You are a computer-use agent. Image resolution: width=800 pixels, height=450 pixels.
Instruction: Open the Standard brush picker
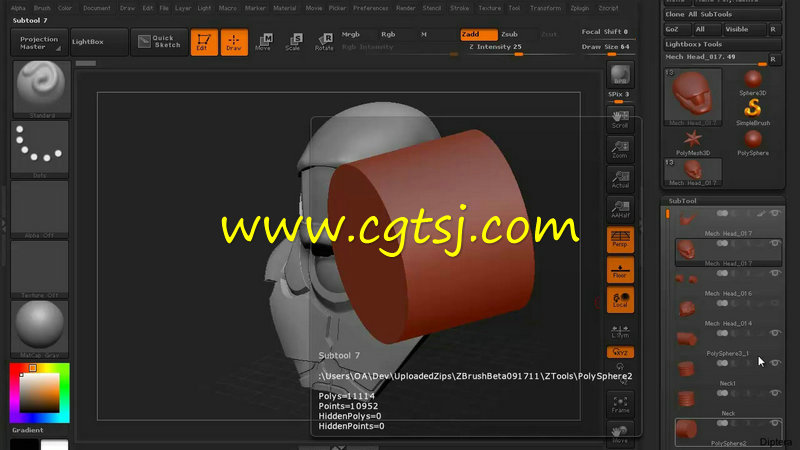tap(41, 89)
